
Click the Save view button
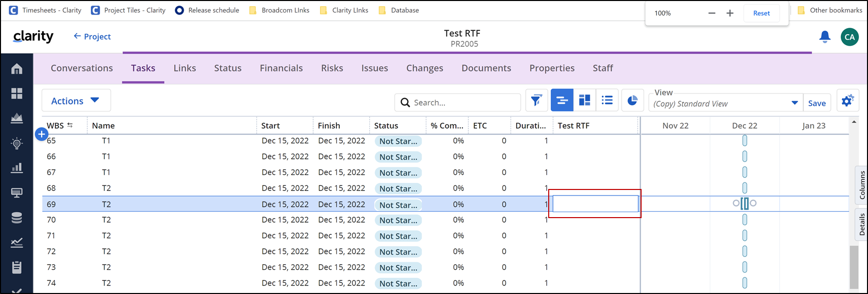point(816,103)
